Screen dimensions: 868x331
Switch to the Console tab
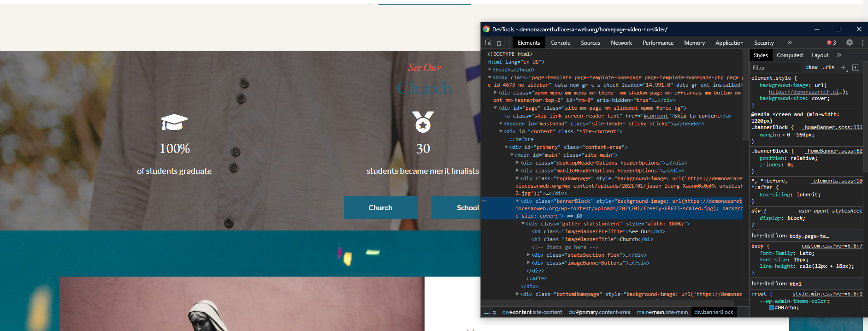click(x=560, y=43)
